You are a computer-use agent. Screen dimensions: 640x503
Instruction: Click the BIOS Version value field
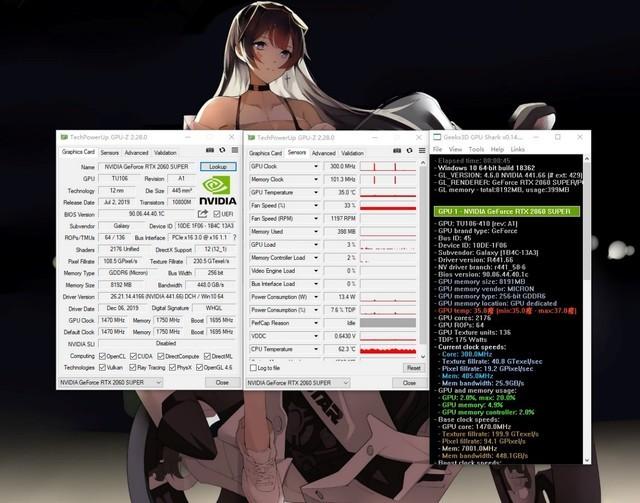(147, 214)
